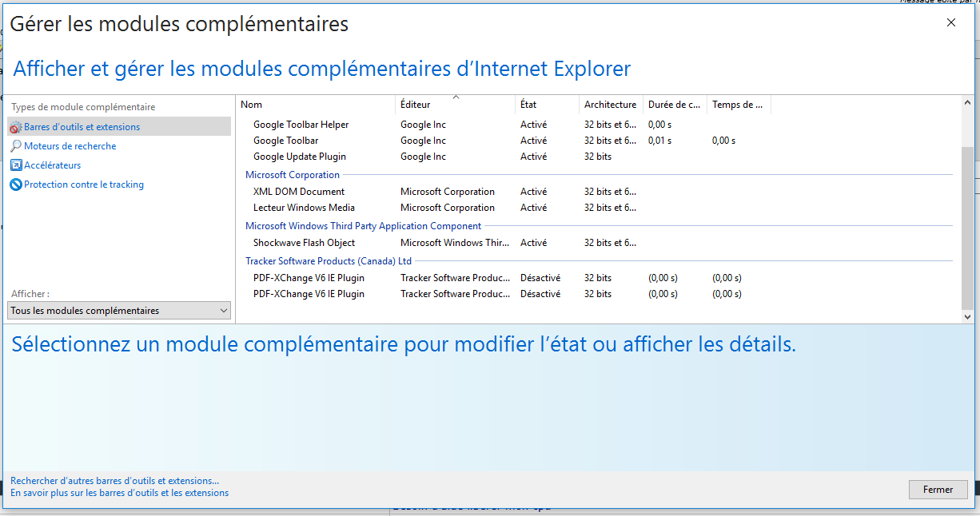Sort by the Nom column header
The height and width of the screenshot is (516, 980).
click(316, 105)
